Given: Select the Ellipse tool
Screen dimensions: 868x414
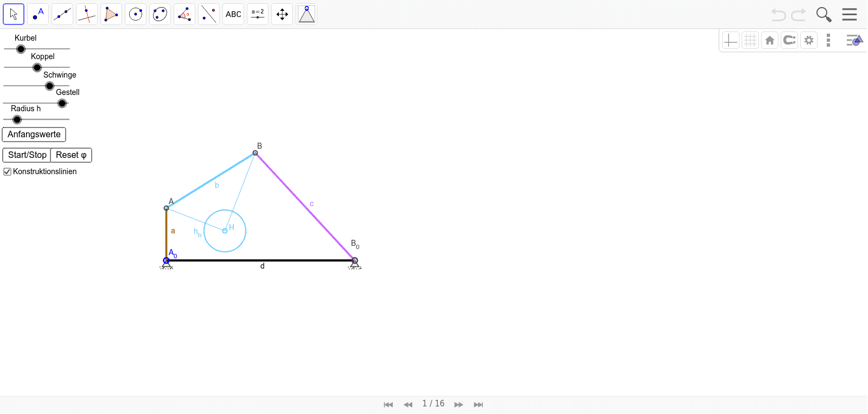Looking at the screenshot, I should 160,14.
